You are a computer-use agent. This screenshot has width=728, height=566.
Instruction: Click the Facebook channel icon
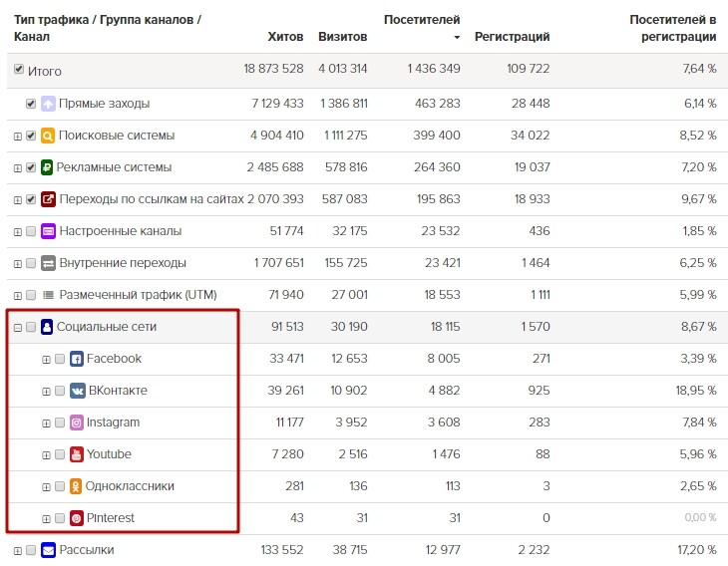click(77, 359)
